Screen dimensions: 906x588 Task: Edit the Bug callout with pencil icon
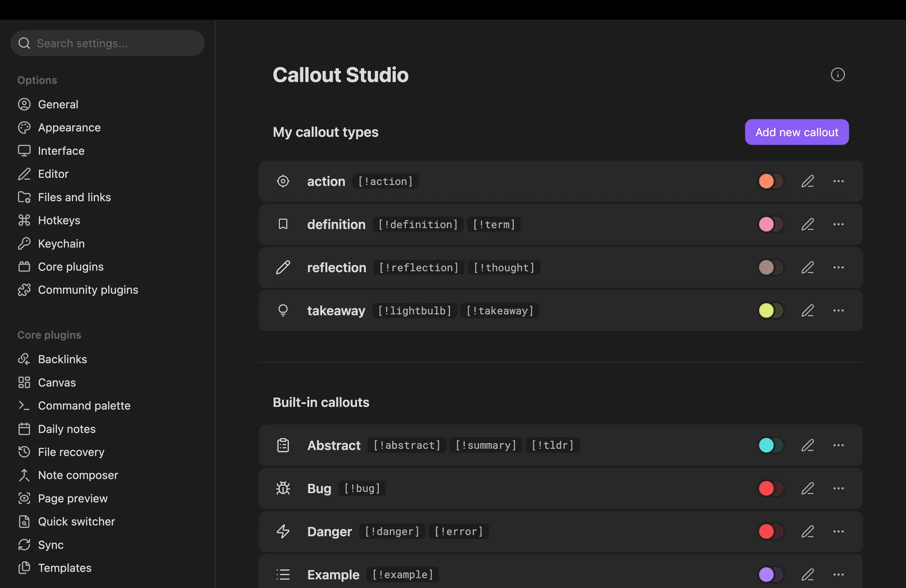[808, 489]
